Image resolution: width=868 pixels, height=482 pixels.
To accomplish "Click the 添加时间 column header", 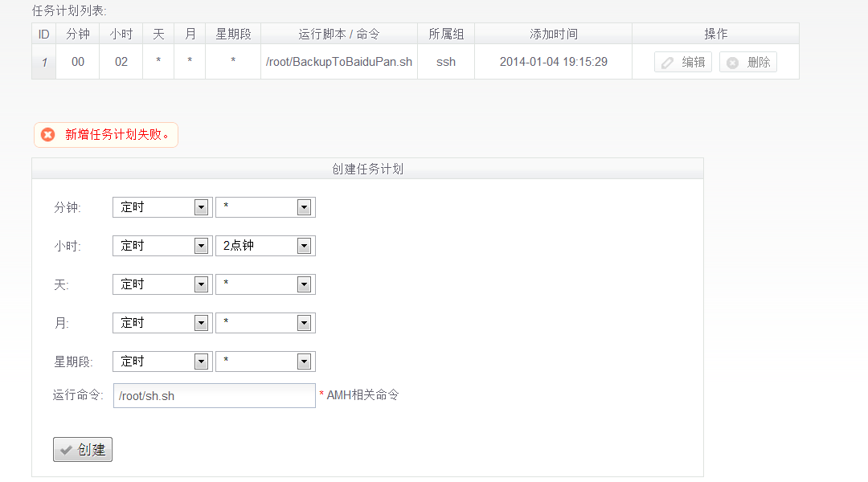I will coord(553,34).
